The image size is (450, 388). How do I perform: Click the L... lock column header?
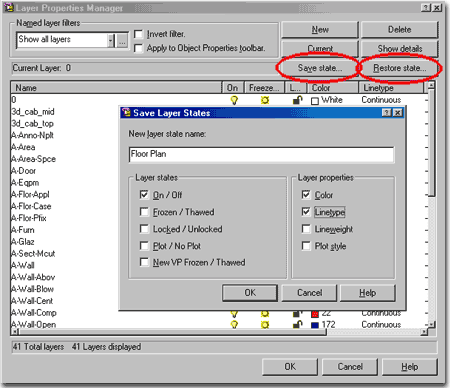(295, 88)
